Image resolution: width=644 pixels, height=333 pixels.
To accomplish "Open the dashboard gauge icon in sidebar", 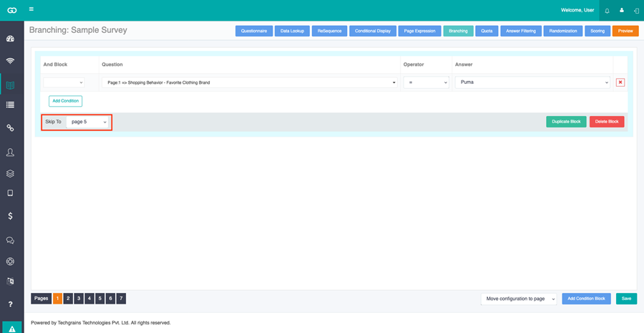I will (x=11, y=39).
